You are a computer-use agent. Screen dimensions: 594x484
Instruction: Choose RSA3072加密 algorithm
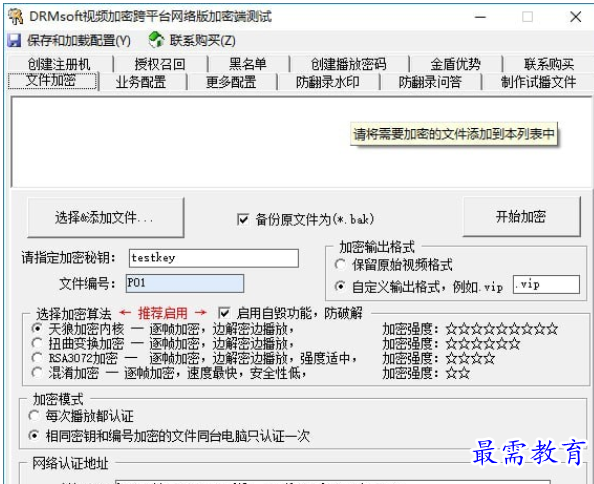pyautogui.click(x=37, y=358)
